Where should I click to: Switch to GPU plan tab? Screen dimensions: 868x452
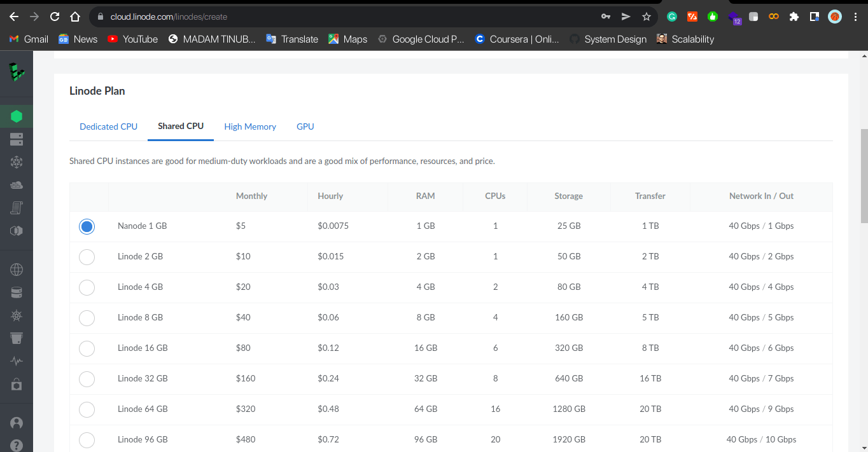[x=305, y=127]
